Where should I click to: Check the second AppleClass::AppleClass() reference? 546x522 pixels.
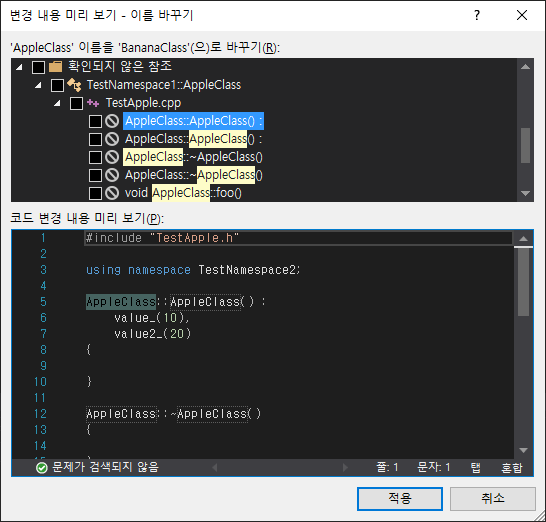[95, 139]
